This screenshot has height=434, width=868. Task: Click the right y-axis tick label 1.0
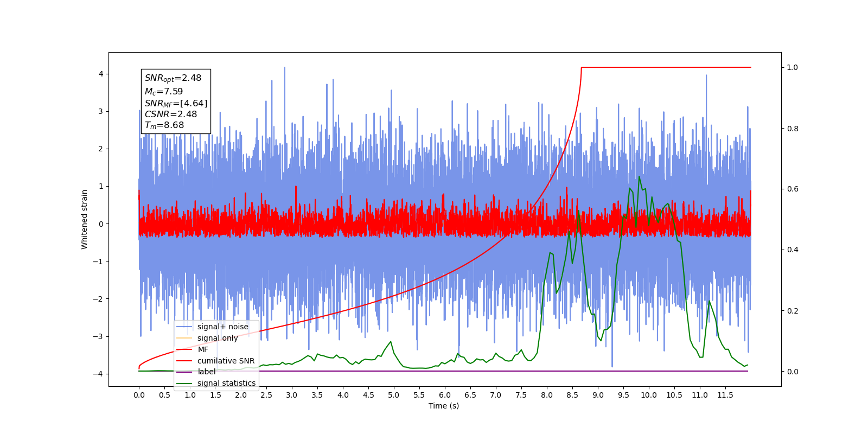(x=793, y=67)
